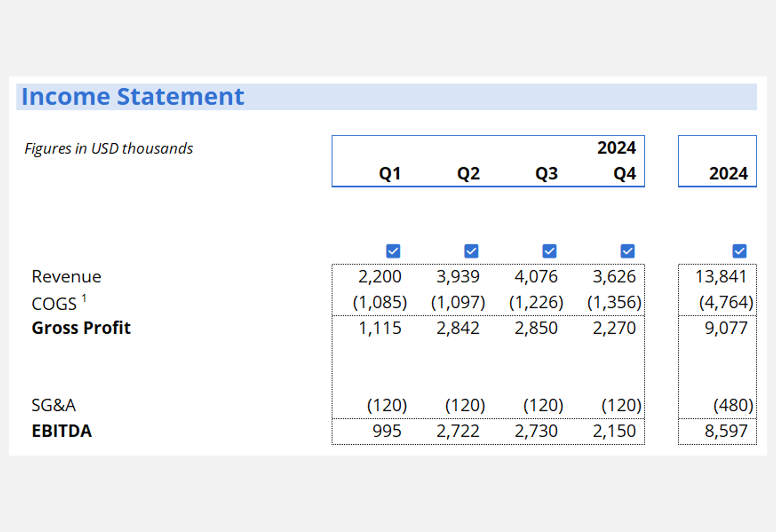This screenshot has height=532, width=776.
Task: Click the EBITDA row label
Action: (62, 431)
